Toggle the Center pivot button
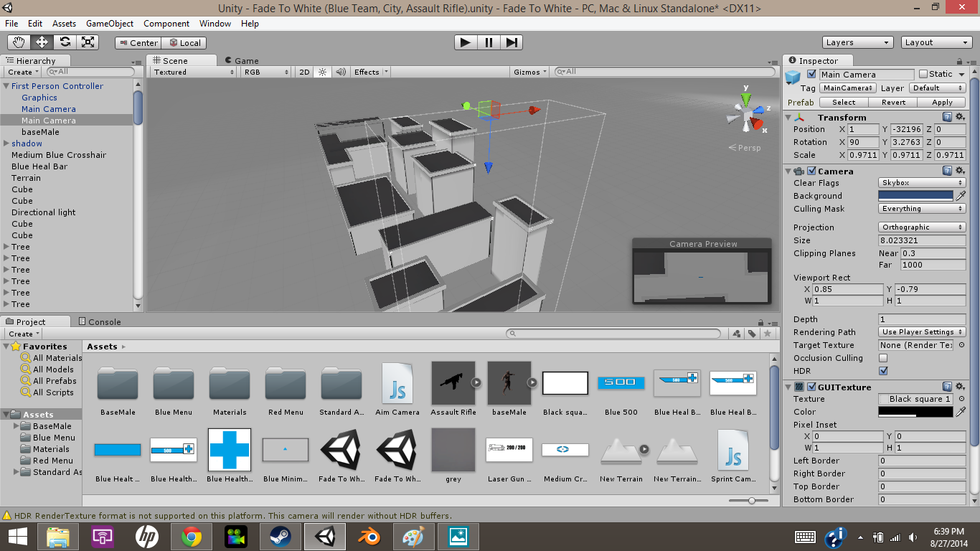 click(x=138, y=43)
